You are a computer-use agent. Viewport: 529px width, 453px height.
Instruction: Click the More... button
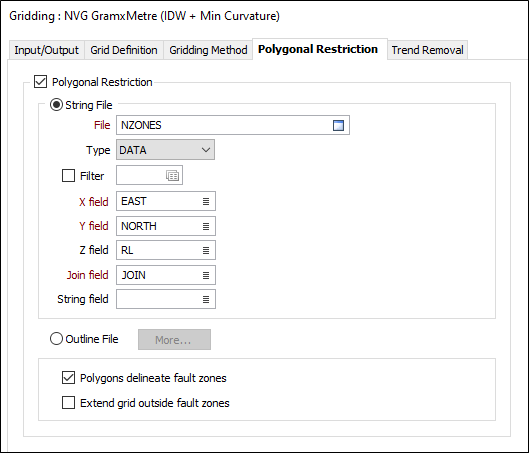(x=174, y=340)
